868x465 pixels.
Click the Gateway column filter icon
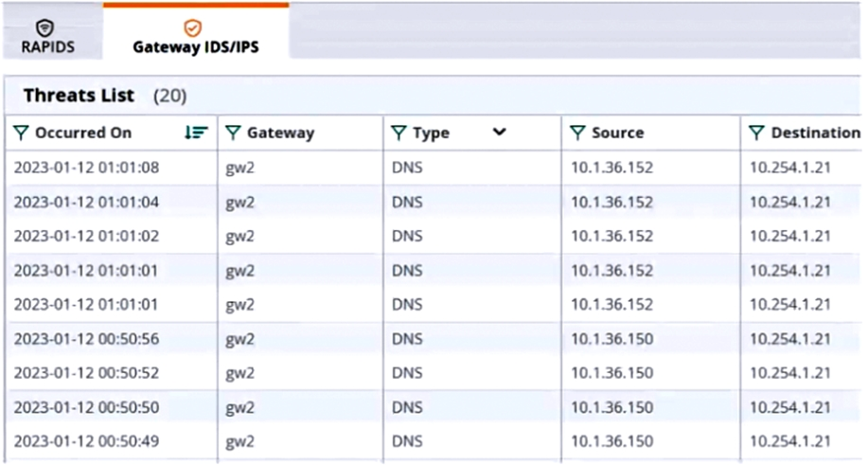pyautogui.click(x=233, y=134)
